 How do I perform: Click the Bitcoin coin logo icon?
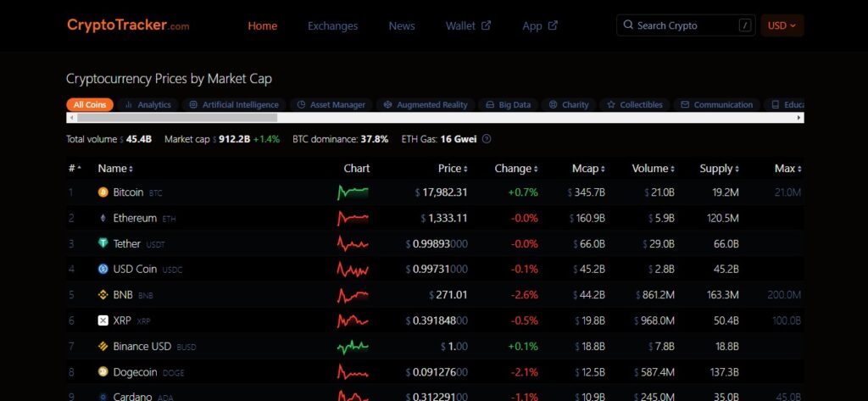(103, 192)
